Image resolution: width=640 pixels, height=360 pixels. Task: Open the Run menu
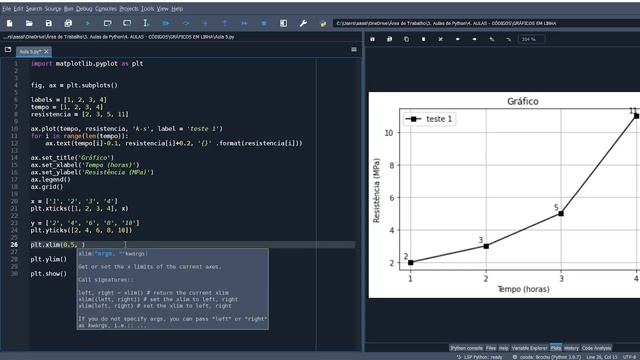pos(69,9)
